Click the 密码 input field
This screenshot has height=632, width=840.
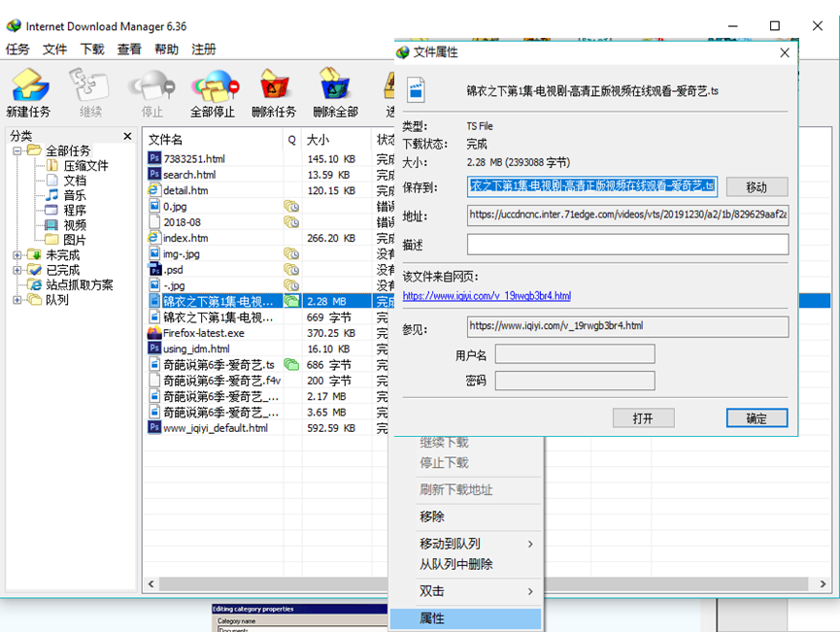pos(575,381)
